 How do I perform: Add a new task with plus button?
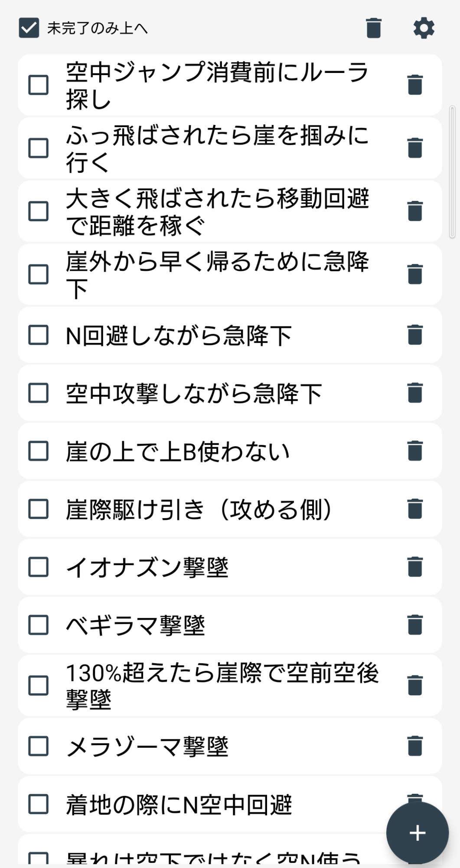[x=417, y=833]
